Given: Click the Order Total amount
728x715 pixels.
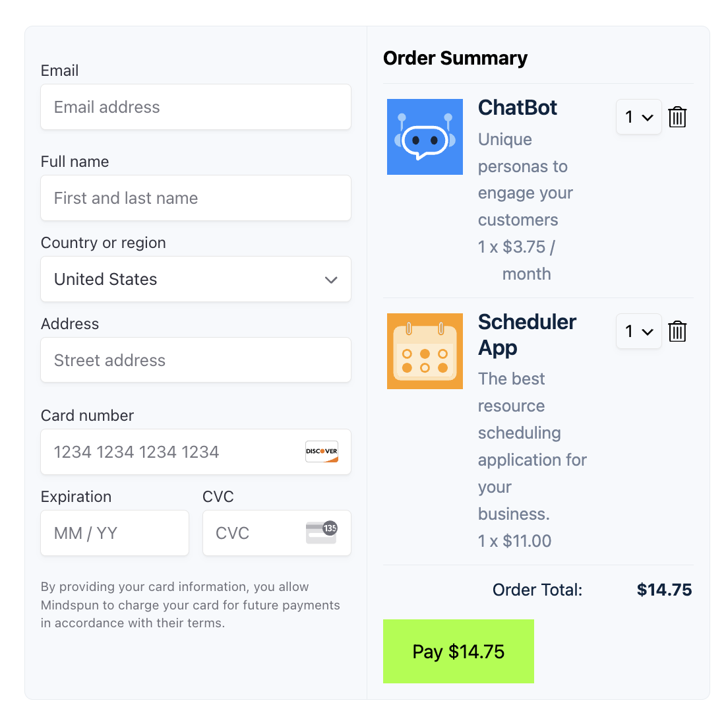Looking at the screenshot, I should click(664, 590).
